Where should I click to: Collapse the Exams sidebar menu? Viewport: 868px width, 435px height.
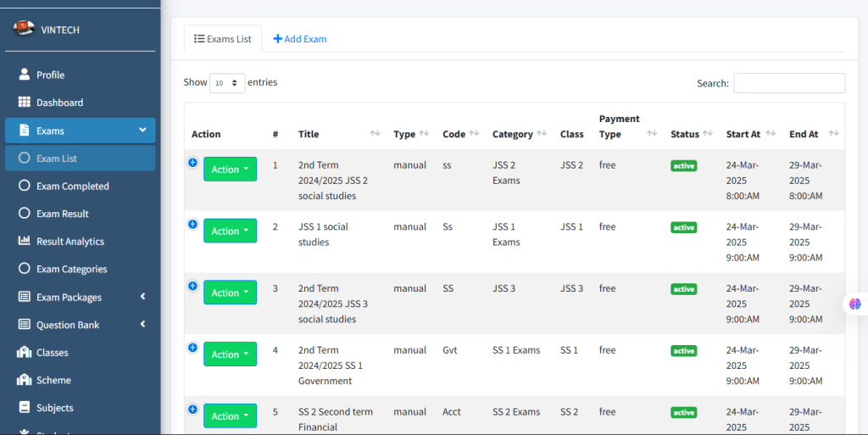(142, 131)
